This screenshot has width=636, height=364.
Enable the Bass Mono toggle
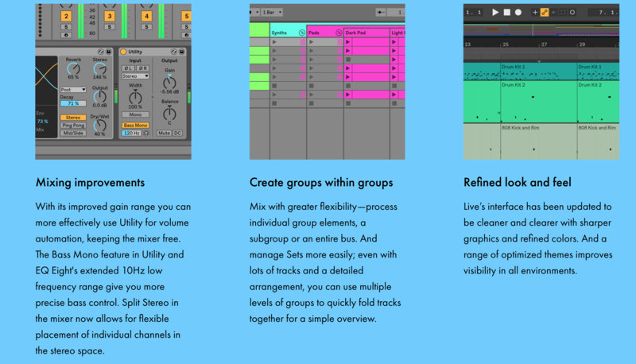pos(134,125)
